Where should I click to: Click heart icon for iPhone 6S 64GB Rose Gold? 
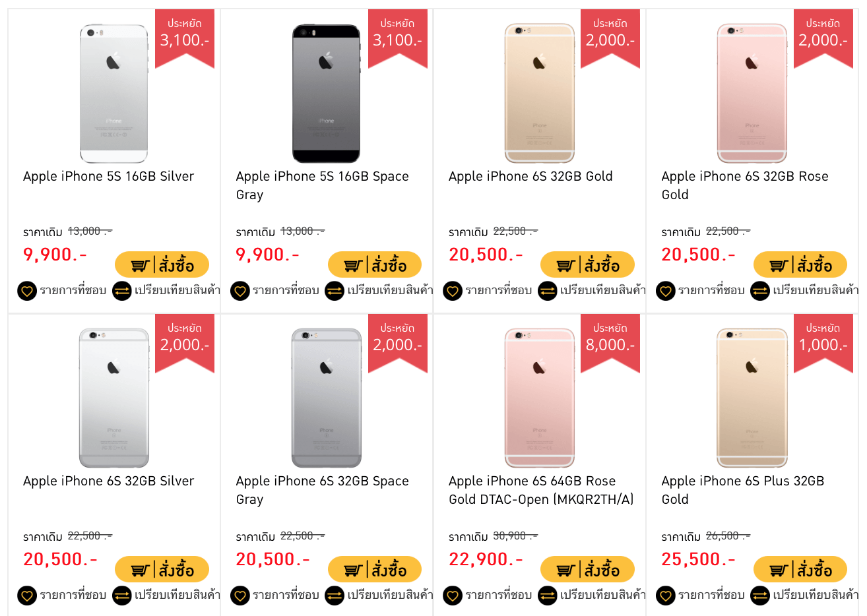tap(453, 596)
